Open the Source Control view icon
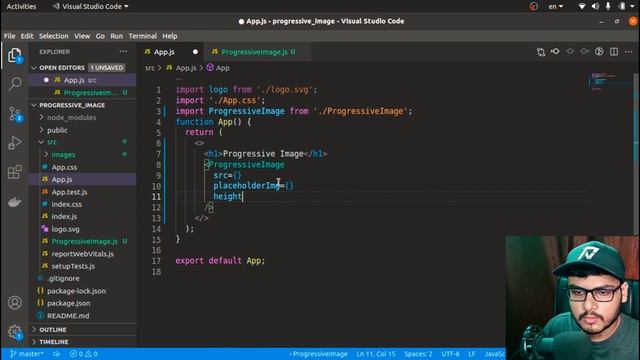Viewport: 640px width, 360px height. click(x=15, y=114)
